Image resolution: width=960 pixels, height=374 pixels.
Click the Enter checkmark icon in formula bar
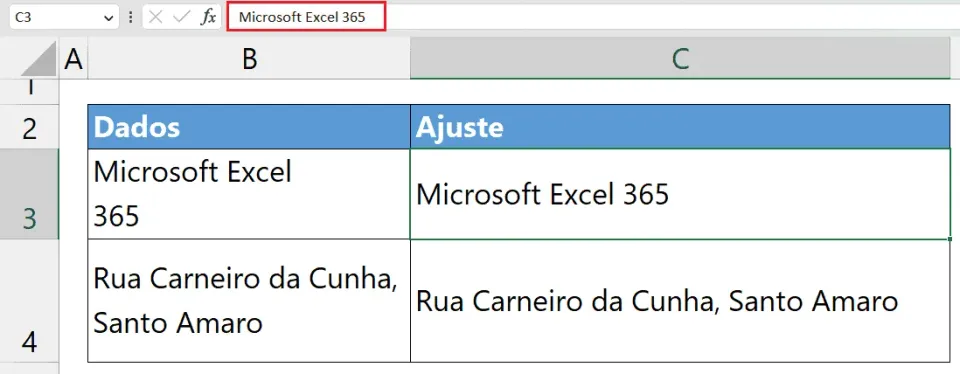182,17
